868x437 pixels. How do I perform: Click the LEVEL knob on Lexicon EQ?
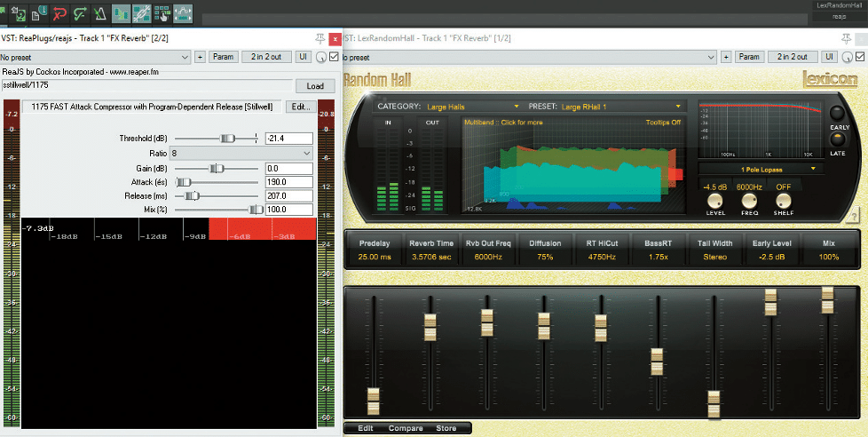[x=715, y=201]
